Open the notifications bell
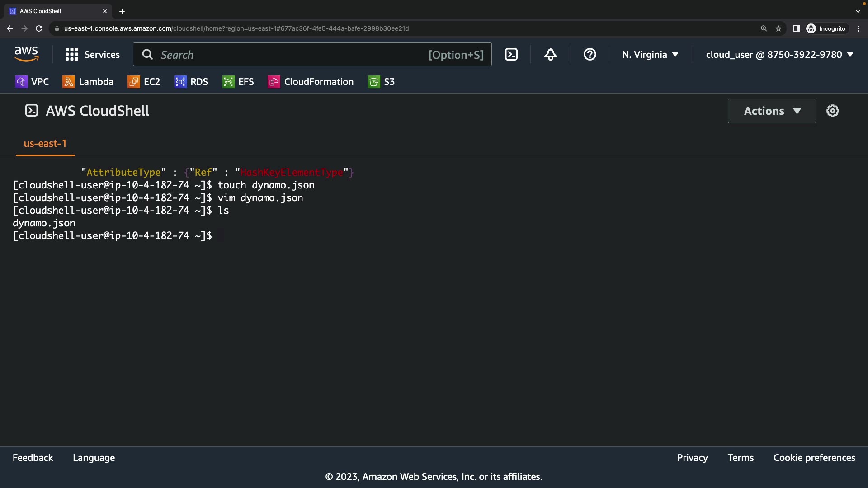The image size is (868, 488). pos(550,55)
